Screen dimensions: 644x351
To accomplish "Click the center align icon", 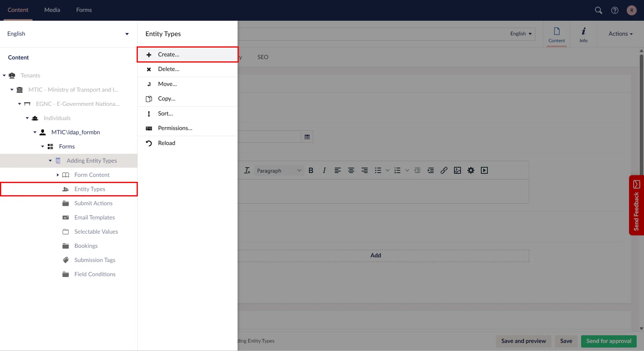I will [x=351, y=171].
